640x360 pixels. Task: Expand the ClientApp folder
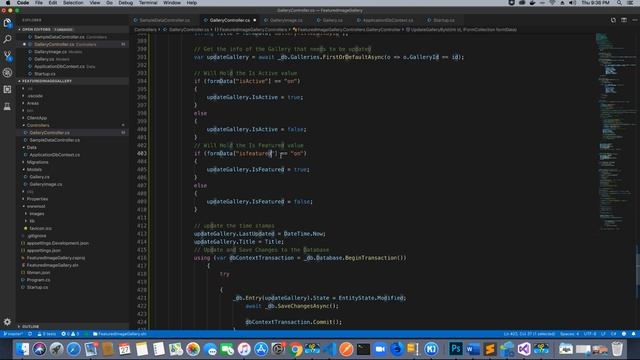(x=37, y=118)
